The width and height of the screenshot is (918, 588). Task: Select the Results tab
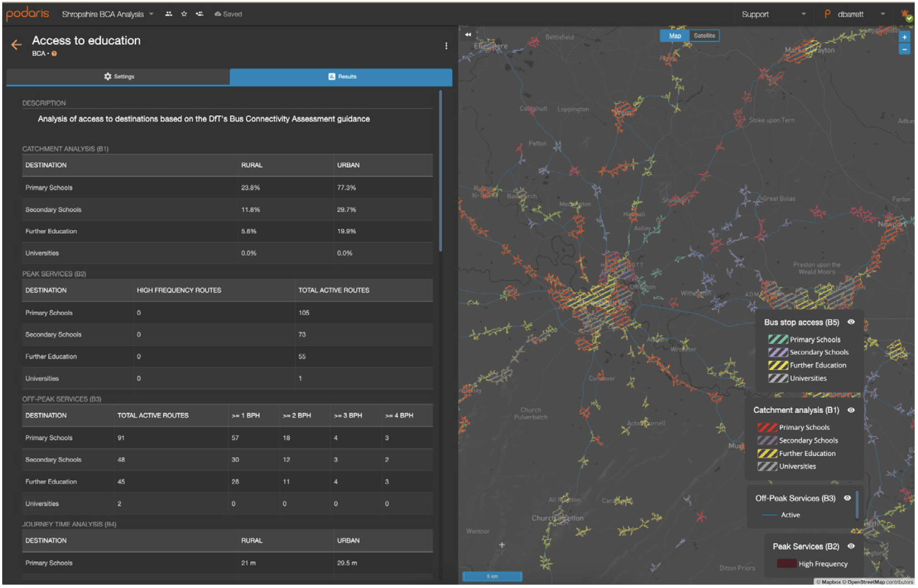pyautogui.click(x=341, y=77)
